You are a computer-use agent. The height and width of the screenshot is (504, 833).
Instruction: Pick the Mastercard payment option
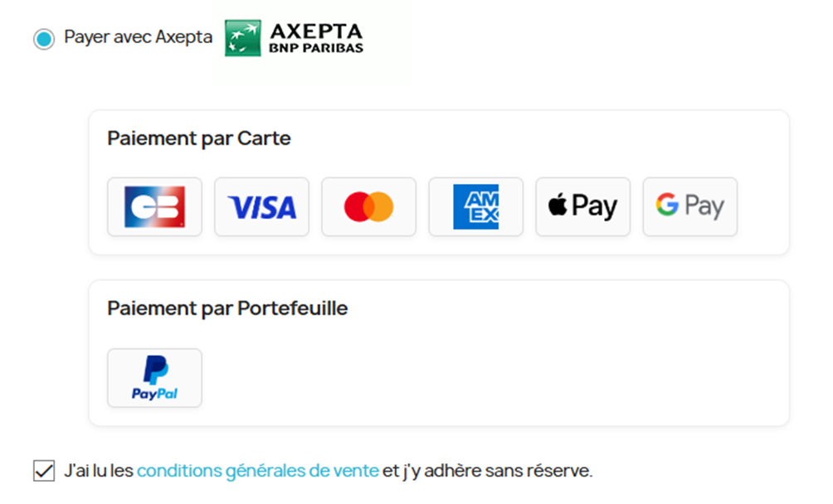368,207
